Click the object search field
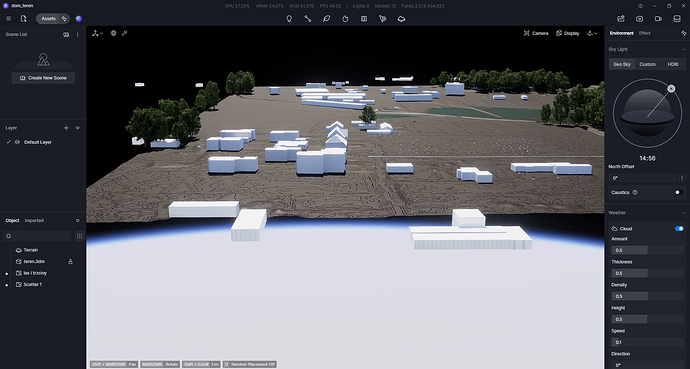The image size is (690, 369). (x=37, y=236)
